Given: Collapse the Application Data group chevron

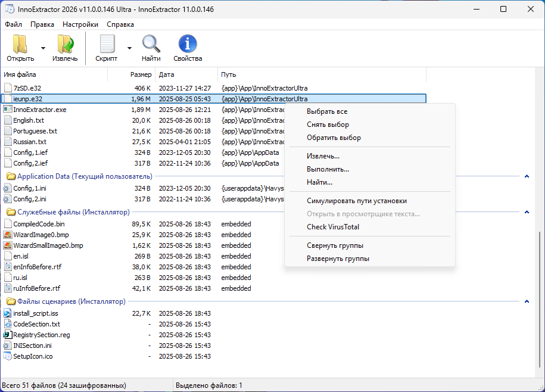Looking at the screenshot, I should (x=527, y=176).
